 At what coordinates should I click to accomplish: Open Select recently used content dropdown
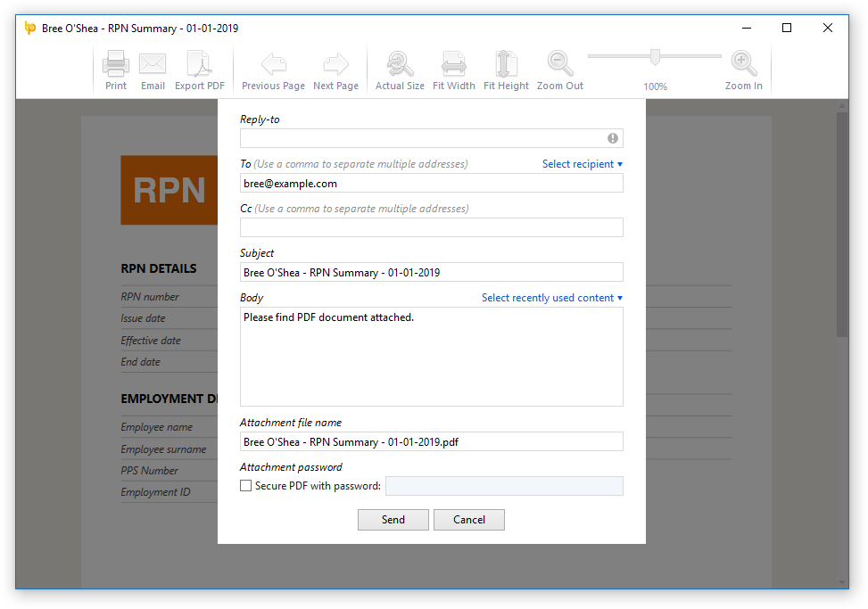point(552,298)
